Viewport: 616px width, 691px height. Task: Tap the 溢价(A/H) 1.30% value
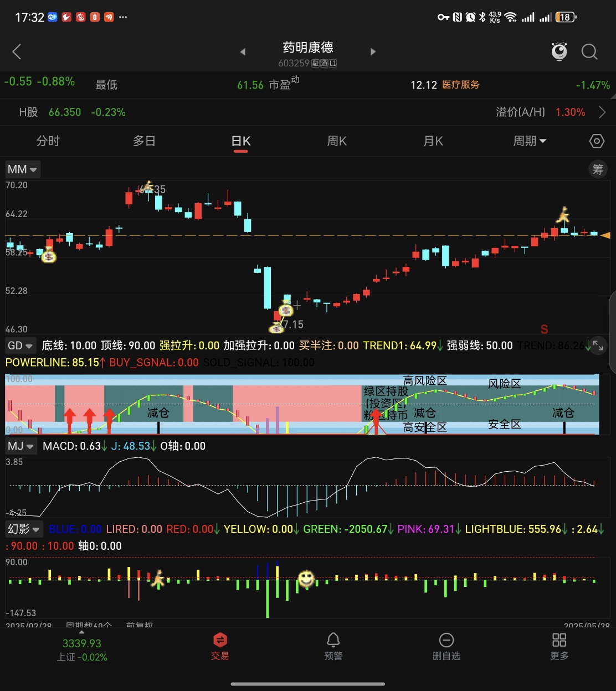pos(570,112)
